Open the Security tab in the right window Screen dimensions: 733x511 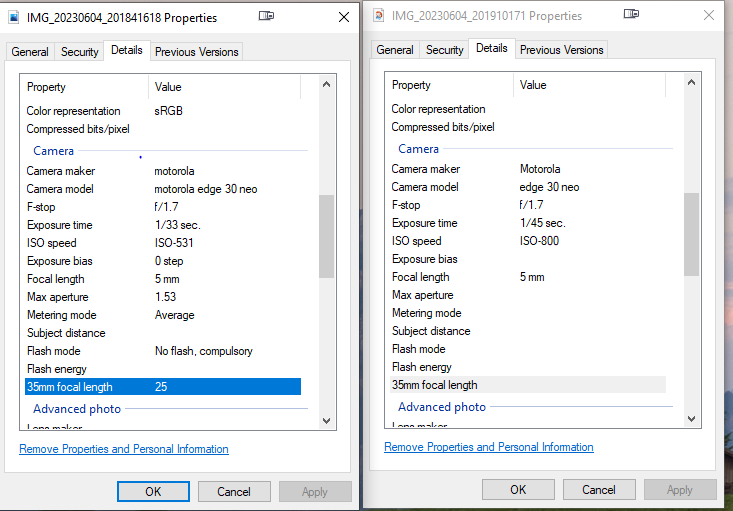pos(445,50)
